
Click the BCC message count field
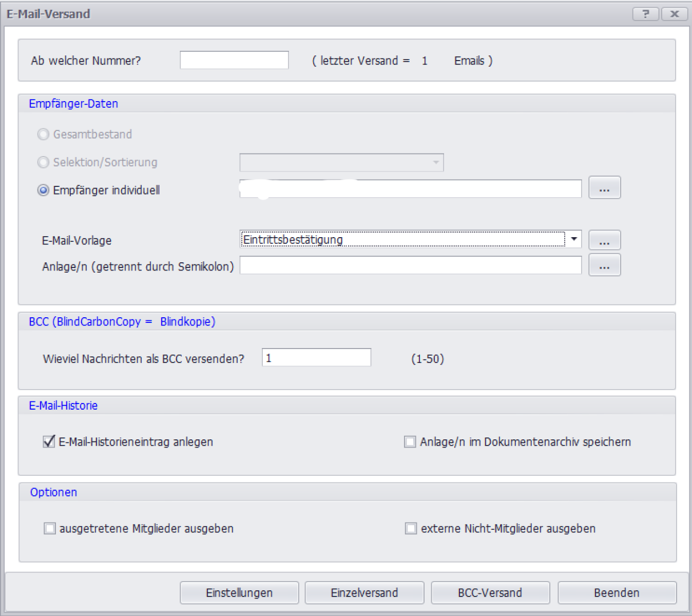(316, 358)
